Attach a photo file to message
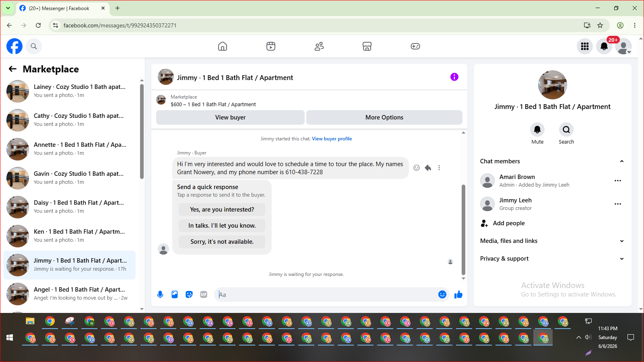This screenshot has height=362, width=644. click(175, 294)
